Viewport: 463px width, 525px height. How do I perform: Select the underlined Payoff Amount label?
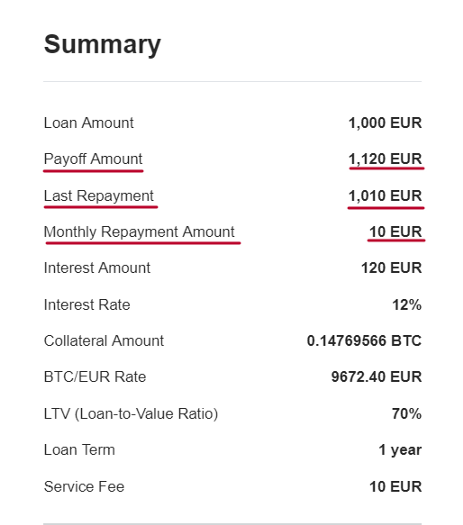pos(93,159)
